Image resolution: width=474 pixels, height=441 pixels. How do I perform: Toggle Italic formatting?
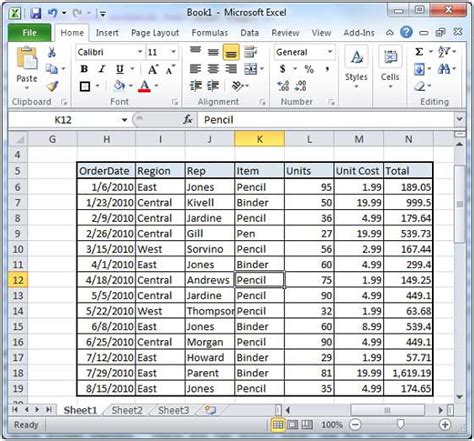click(x=102, y=69)
